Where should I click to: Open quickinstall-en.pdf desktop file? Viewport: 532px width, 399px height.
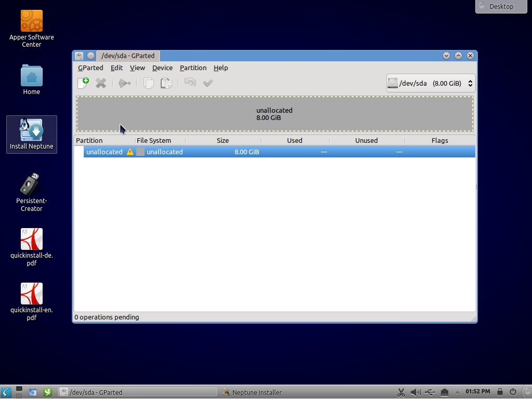point(32,302)
